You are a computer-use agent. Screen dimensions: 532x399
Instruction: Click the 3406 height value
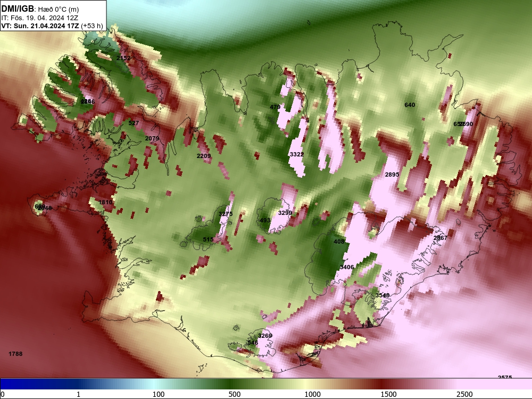pos(347,267)
